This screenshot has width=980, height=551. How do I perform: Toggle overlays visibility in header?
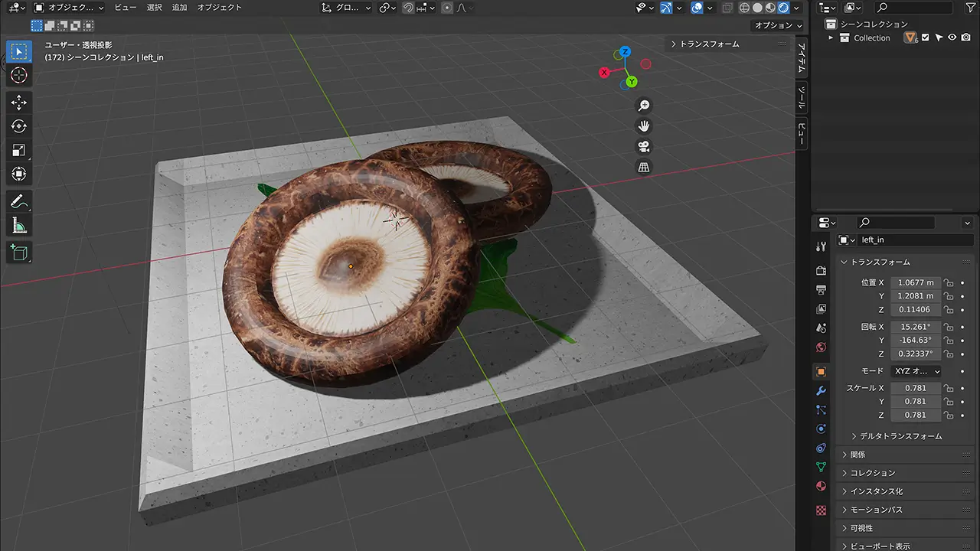click(697, 8)
